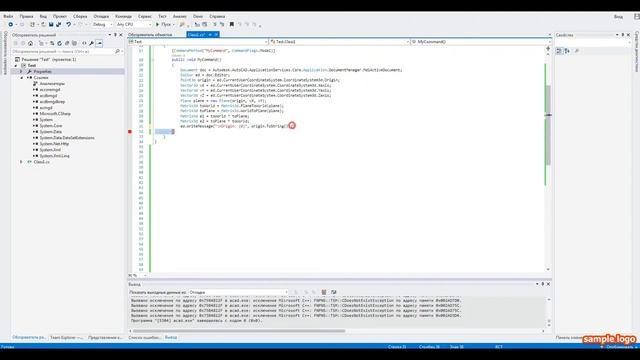
Task: Click the Clear All output icon
Action: tap(324, 292)
